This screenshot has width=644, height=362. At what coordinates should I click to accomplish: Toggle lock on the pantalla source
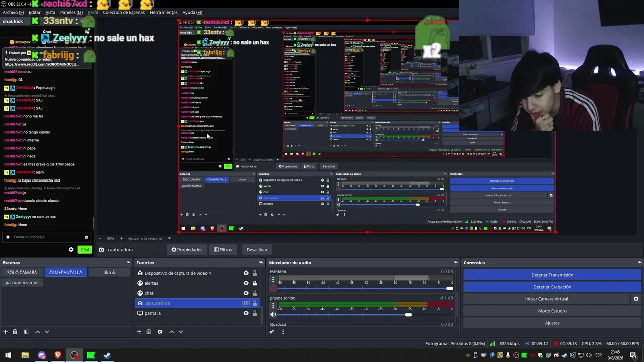(255, 313)
